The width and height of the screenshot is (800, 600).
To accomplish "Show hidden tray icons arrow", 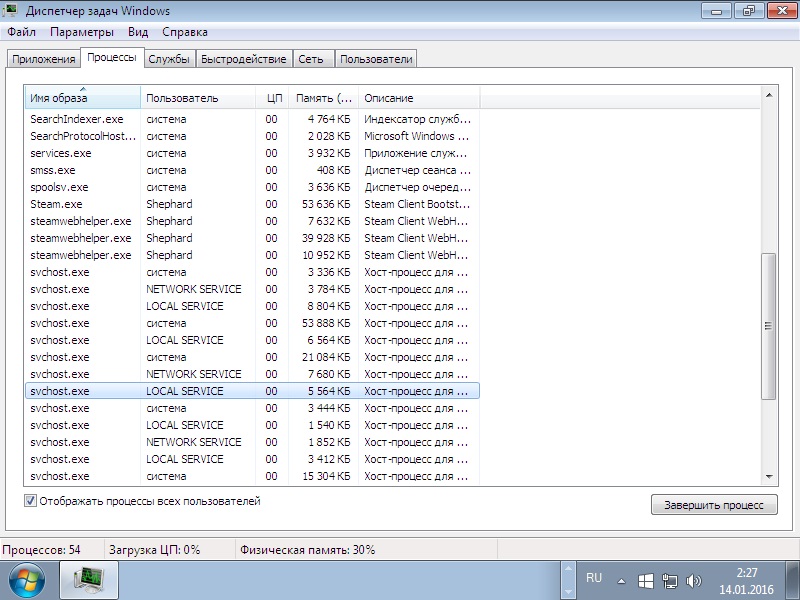I will coord(621,581).
